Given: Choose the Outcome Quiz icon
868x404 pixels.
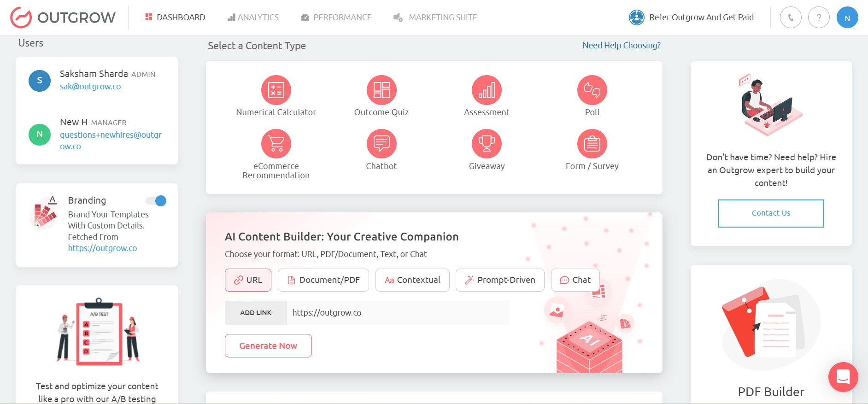Looking at the screenshot, I should [x=381, y=90].
